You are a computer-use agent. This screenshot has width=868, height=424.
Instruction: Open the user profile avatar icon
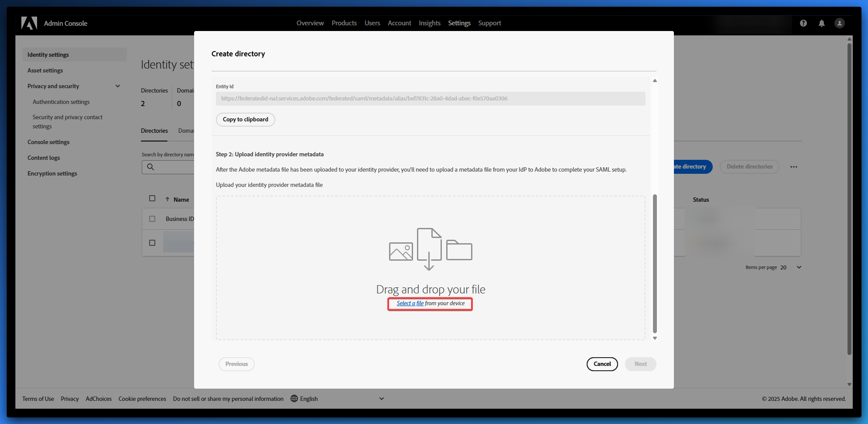[x=839, y=23]
